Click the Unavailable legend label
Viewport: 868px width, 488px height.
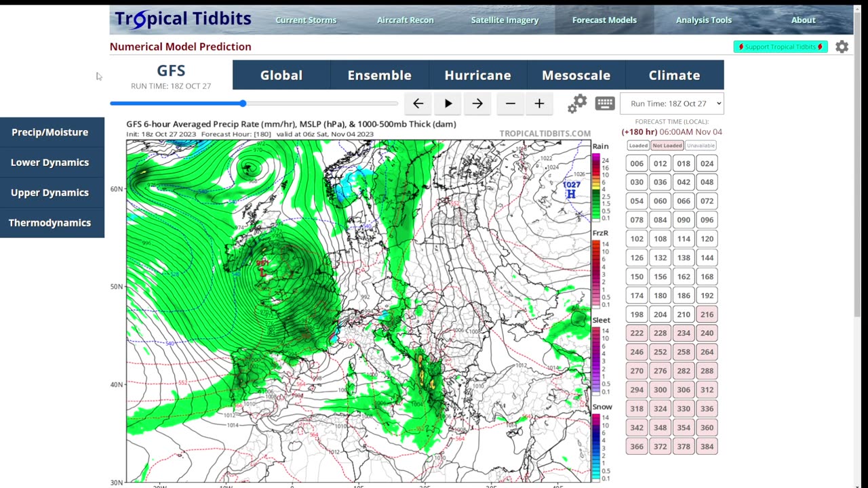701,146
